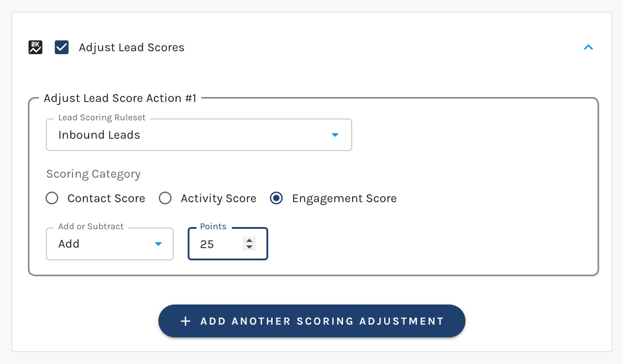Image resolution: width=623 pixels, height=364 pixels.
Task: Click the Activity Score label text
Action: (218, 199)
